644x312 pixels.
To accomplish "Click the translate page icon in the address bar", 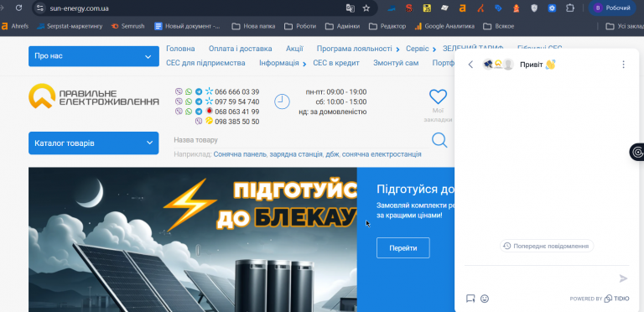I will pos(350,8).
